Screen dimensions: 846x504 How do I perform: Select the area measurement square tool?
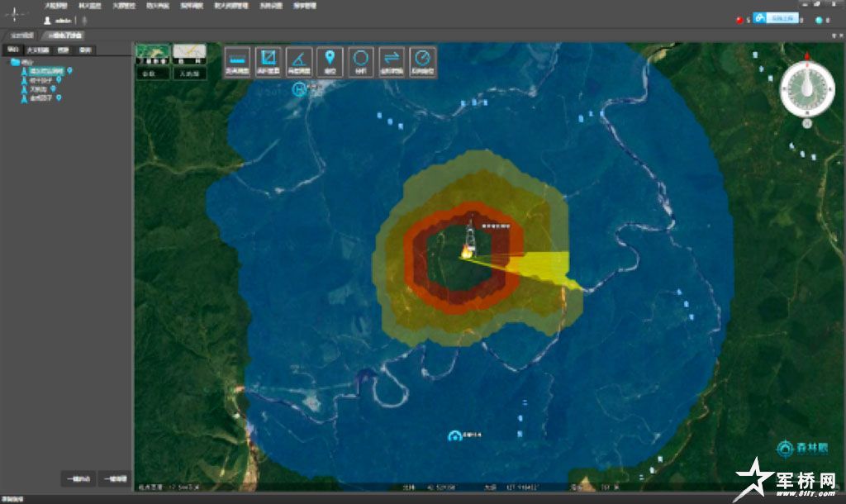(x=269, y=61)
